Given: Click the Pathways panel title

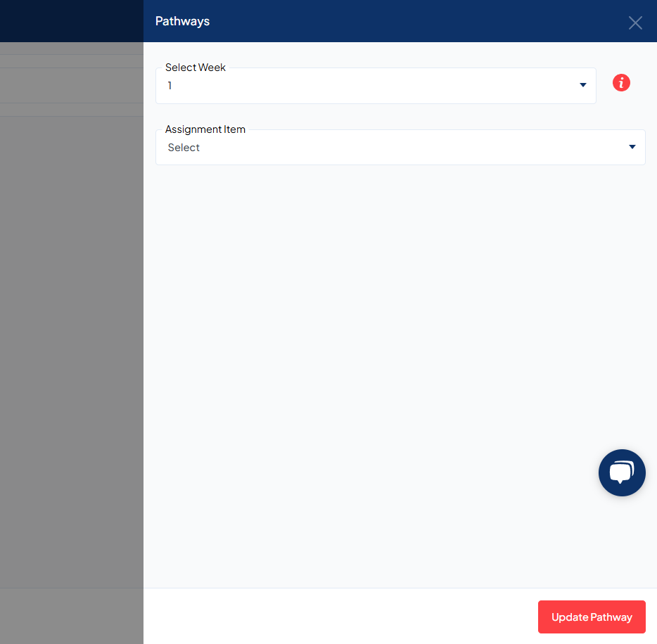Looking at the screenshot, I should coord(182,21).
